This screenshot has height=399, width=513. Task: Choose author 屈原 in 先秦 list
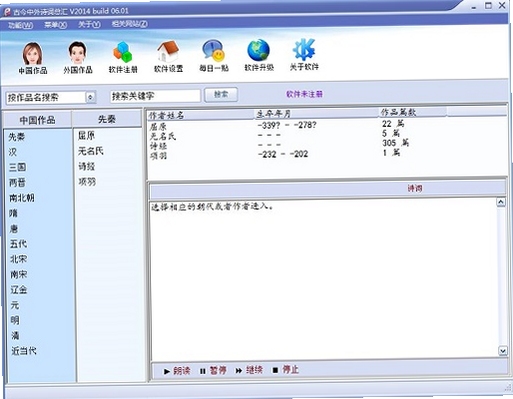pyautogui.click(x=86, y=136)
